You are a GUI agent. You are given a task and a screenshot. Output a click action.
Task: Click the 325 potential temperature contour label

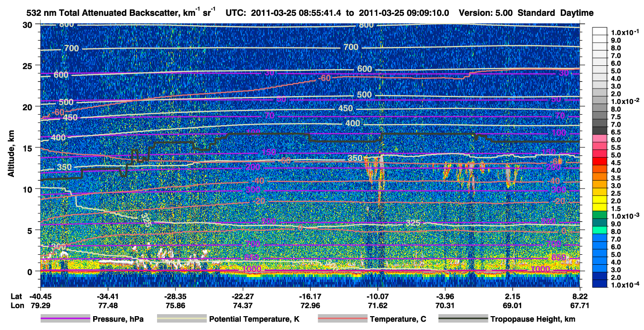pos(412,224)
